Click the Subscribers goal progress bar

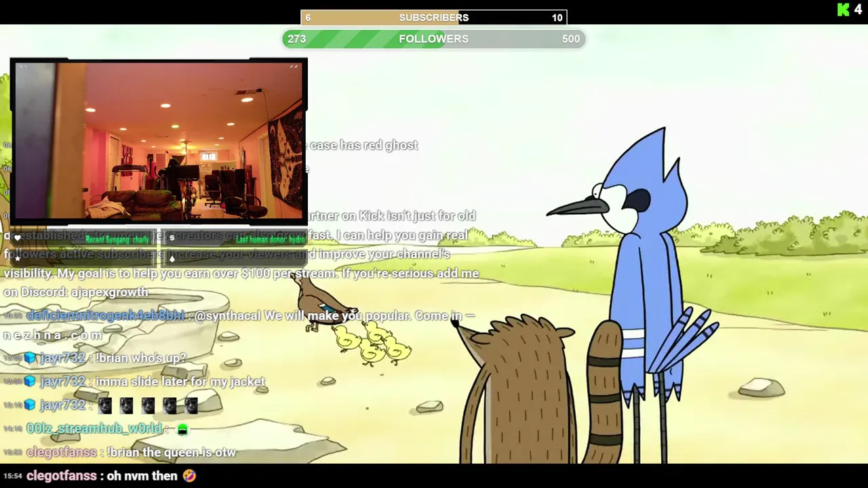pyautogui.click(x=434, y=18)
